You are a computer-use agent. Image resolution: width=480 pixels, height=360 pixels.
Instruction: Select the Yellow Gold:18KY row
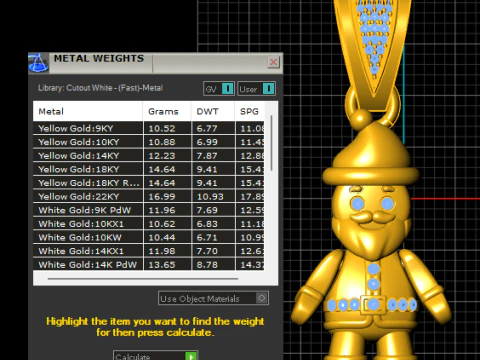pos(149,169)
